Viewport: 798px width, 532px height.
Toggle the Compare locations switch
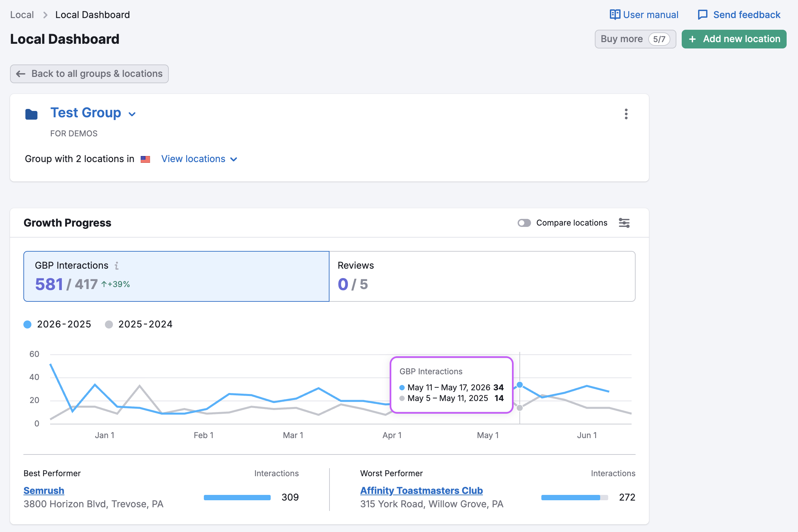tap(524, 223)
